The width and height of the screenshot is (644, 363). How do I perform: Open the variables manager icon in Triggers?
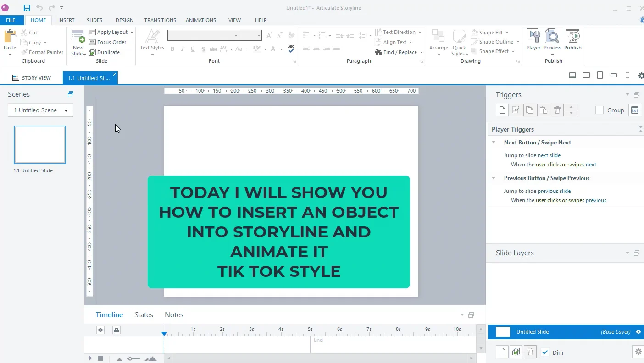[x=635, y=110]
